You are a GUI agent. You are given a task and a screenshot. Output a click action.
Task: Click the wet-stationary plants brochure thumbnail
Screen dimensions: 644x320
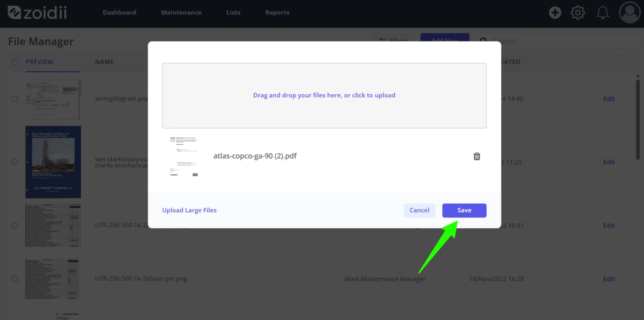tap(53, 162)
